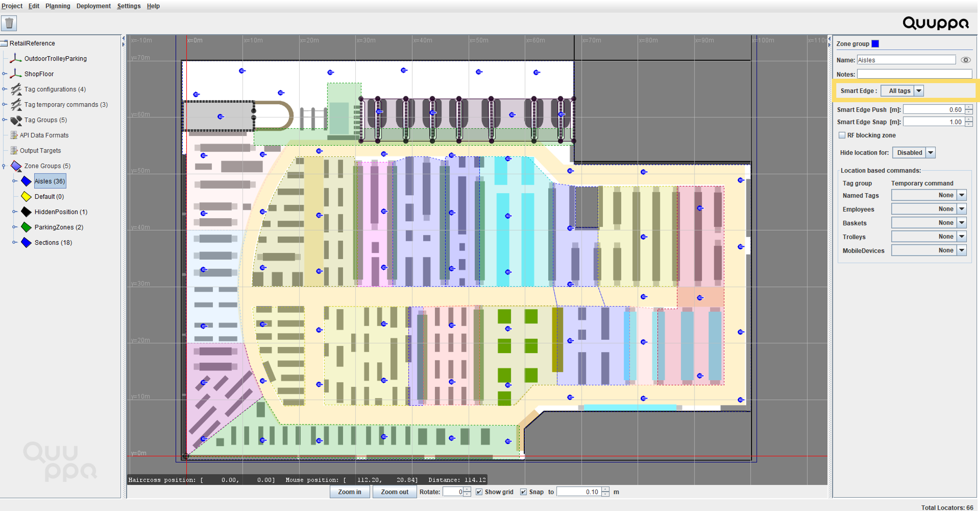This screenshot has width=980, height=511.
Task: Click the Zoom in button
Action: [349, 492]
